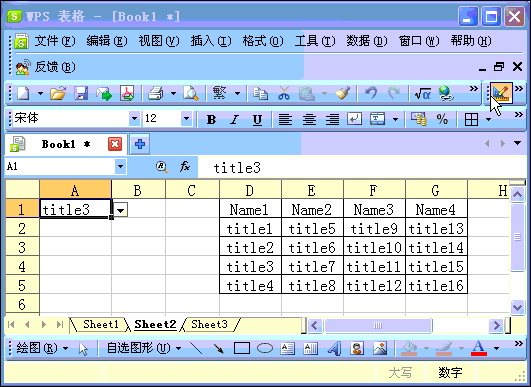The height and width of the screenshot is (387, 531).
Task: Insert hyperlink globe icon
Action: (x=446, y=93)
